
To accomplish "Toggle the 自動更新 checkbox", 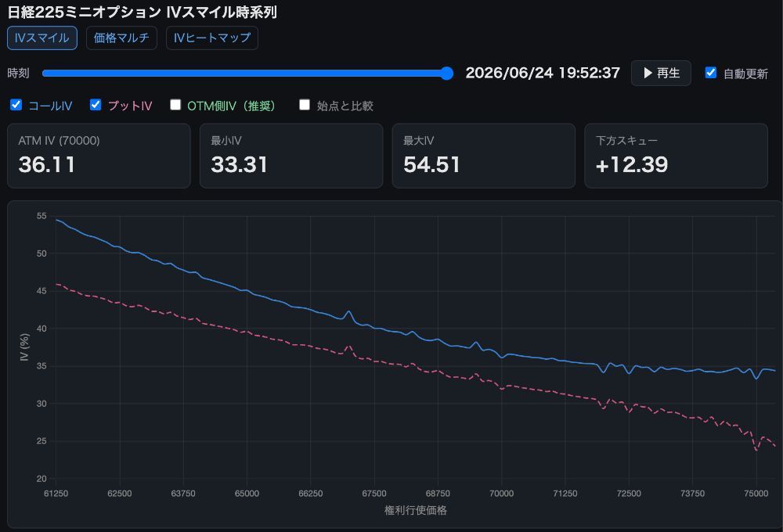I will [x=711, y=73].
